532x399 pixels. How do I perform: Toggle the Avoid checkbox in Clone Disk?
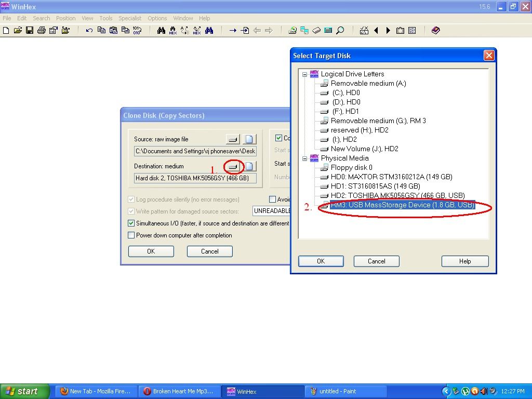(x=272, y=199)
